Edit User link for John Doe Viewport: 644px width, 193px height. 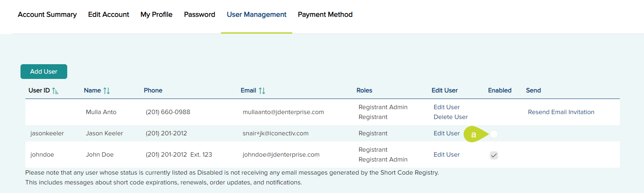click(x=446, y=155)
